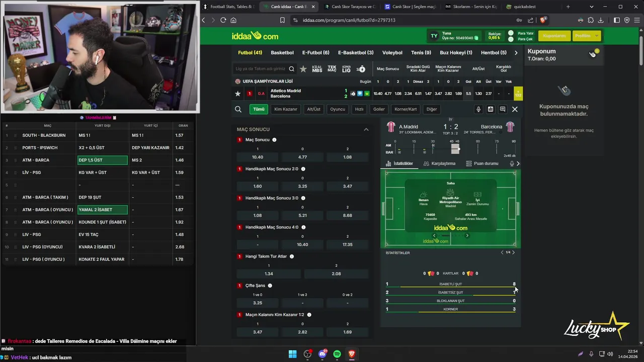
Task: Switch to the Football Stats browser tab
Action: point(229,7)
